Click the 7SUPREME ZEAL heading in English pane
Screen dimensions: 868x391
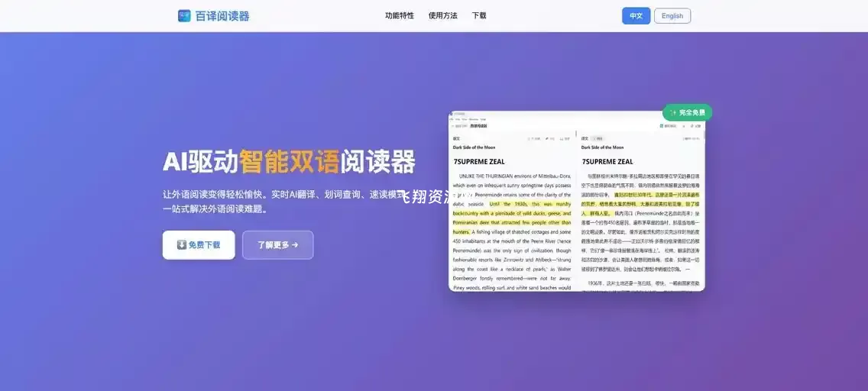(479, 161)
